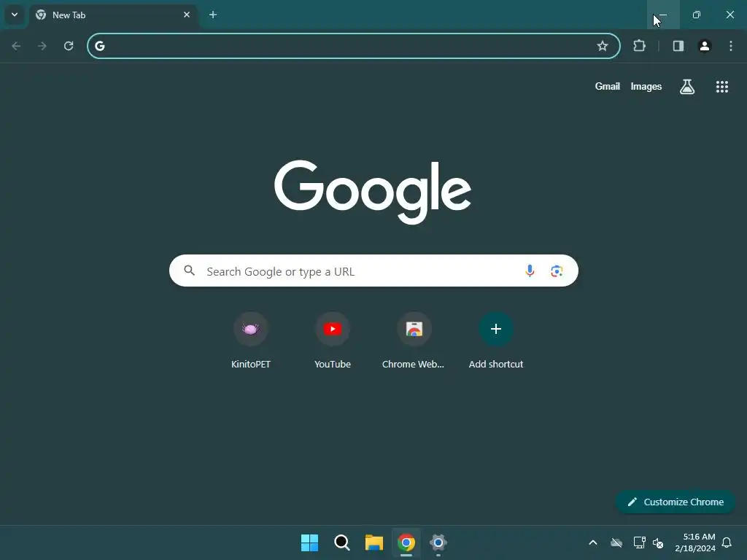Open the notification bell

(x=727, y=542)
